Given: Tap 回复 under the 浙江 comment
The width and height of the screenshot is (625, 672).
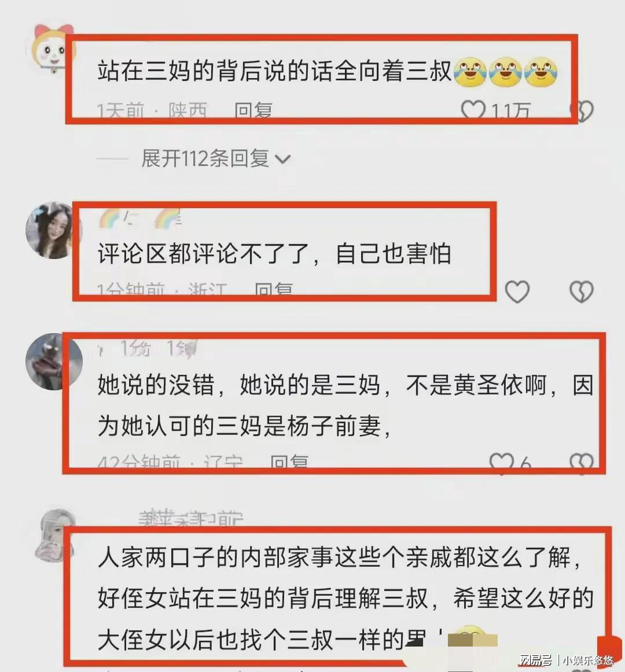Looking at the screenshot, I should pos(273,290).
